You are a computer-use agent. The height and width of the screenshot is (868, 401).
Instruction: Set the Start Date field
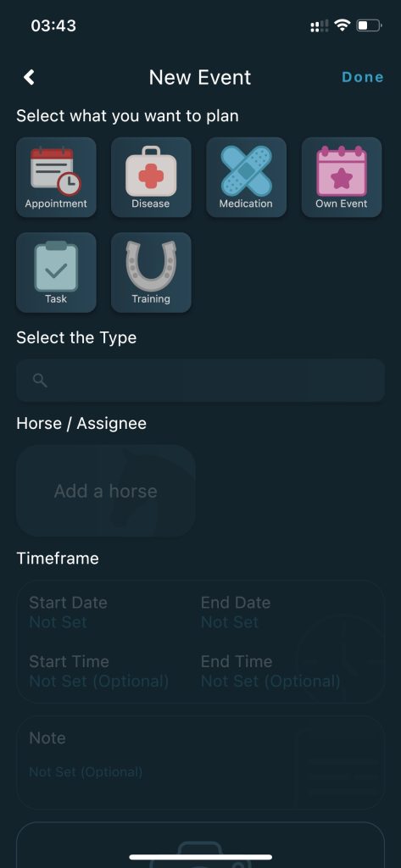tap(68, 612)
